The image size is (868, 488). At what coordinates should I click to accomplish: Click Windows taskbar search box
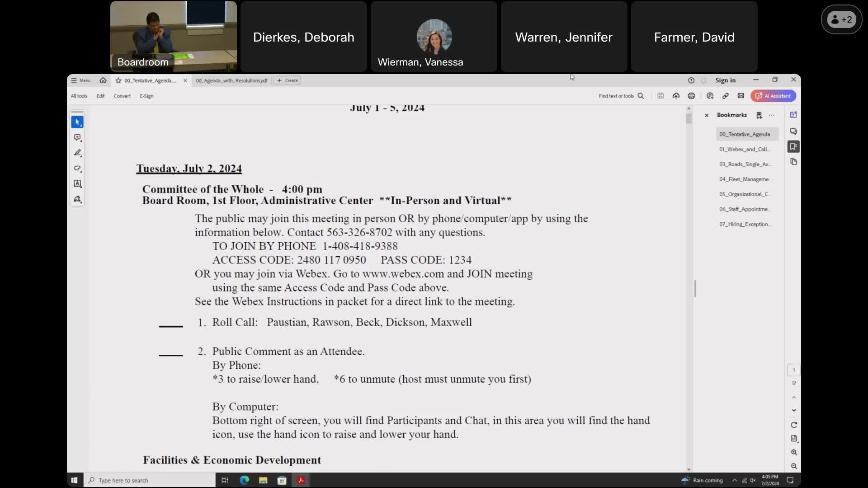coord(149,480)
